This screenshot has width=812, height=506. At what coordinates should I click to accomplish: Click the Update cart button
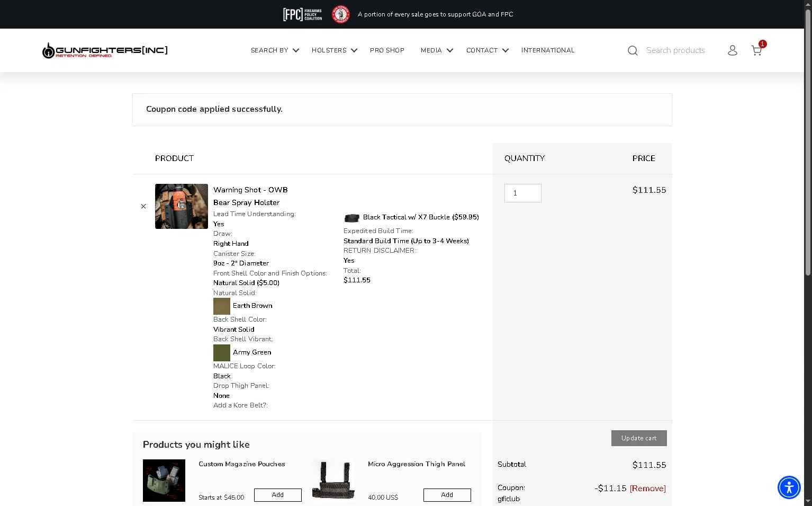click(x=639, y=438)
